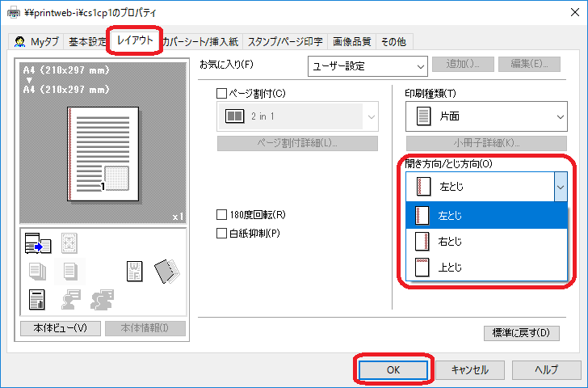Open the スタンプ/ページ印字 tab
The height and width of the screenshot is (388, 588).
pyautogui.click(x=285, y=42)
